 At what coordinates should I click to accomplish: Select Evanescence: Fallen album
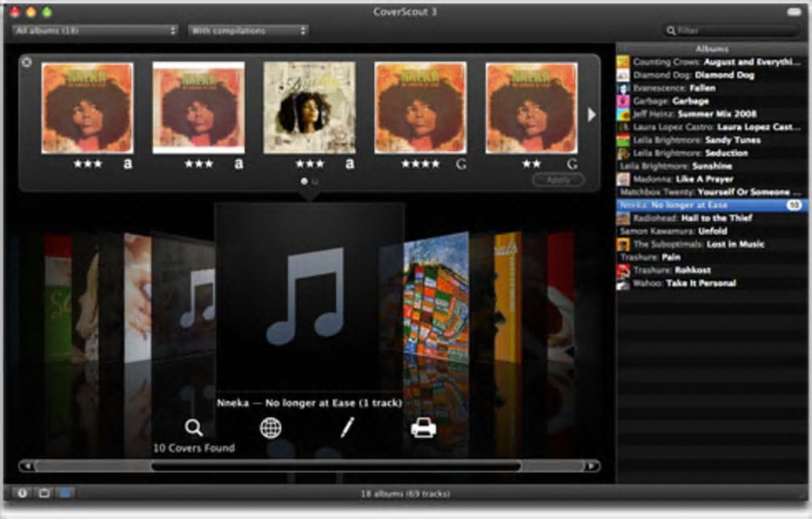tap(712, 88)
